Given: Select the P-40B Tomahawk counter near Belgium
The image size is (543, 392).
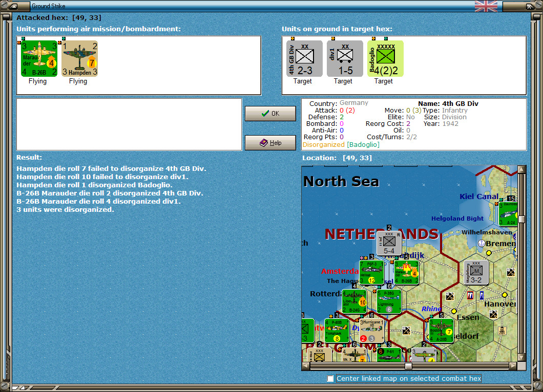Looking at the screenshot, I should [336, 330].
